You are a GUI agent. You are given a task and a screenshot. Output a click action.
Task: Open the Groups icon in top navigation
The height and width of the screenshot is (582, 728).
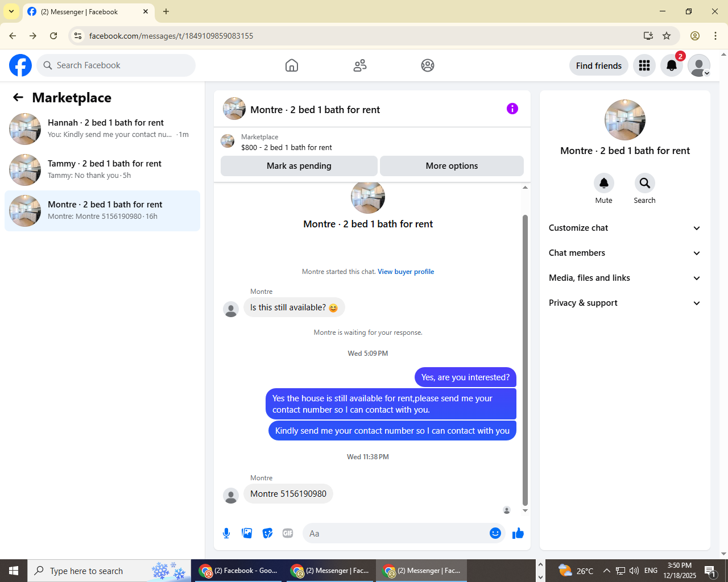click(428, 65)
